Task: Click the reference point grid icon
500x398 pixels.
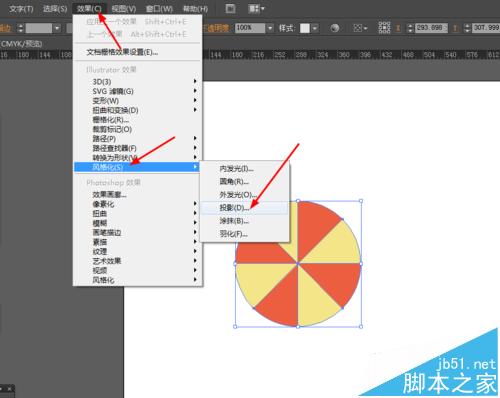Action: pos(384,28)
